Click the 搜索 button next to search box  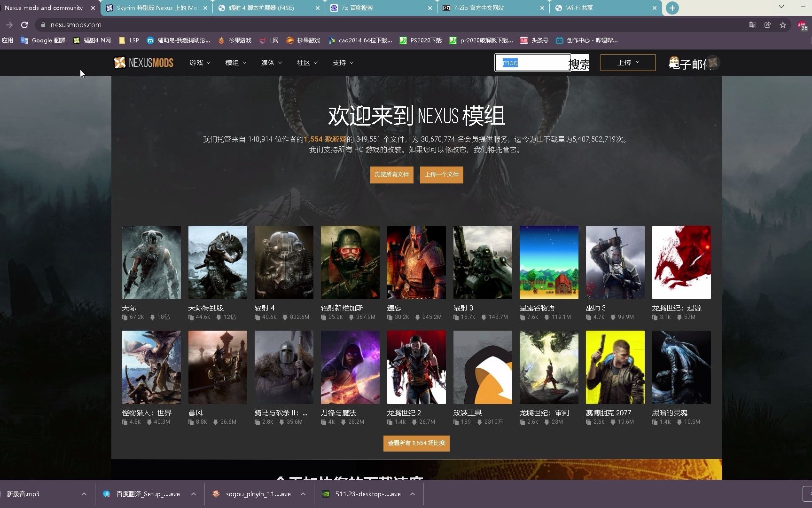coord(579,63)
